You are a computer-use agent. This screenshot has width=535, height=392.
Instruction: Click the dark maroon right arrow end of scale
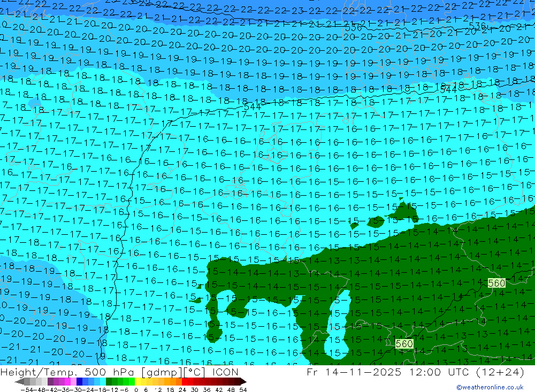click(242, 381)
